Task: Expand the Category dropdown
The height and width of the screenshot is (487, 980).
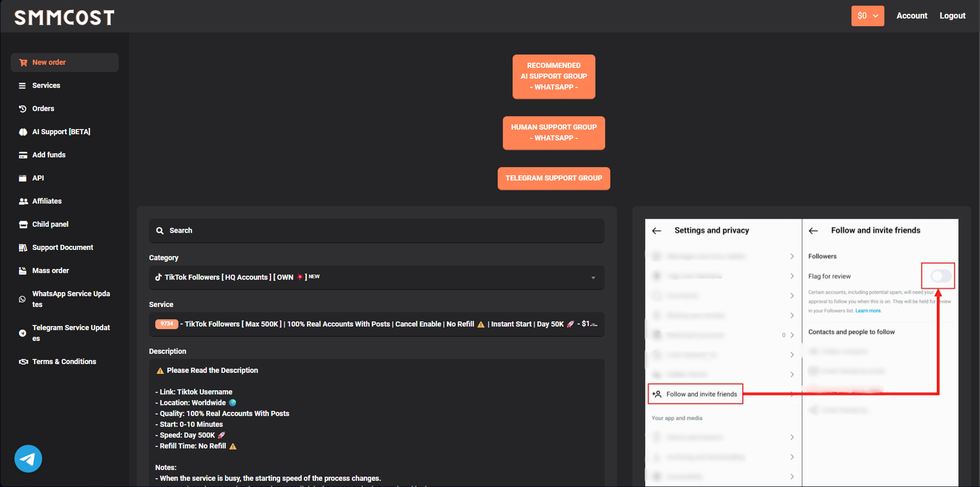Action: coord(376,277)
